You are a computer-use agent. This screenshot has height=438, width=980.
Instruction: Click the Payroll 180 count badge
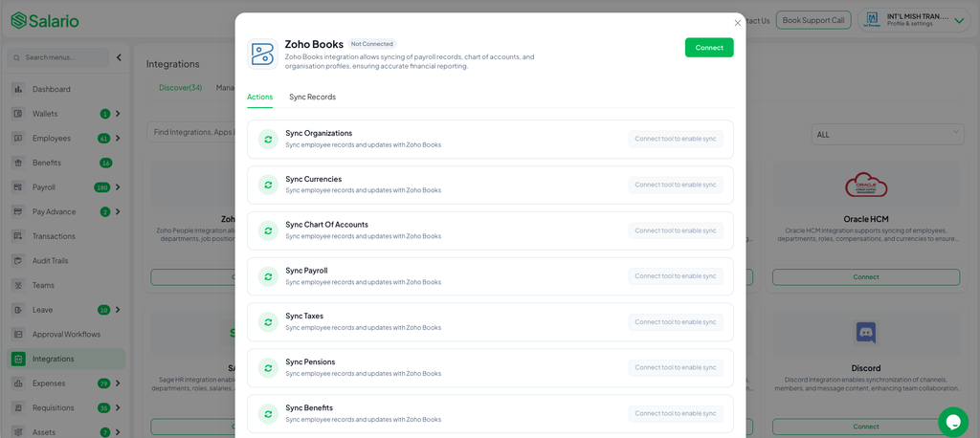click(101, 187)
